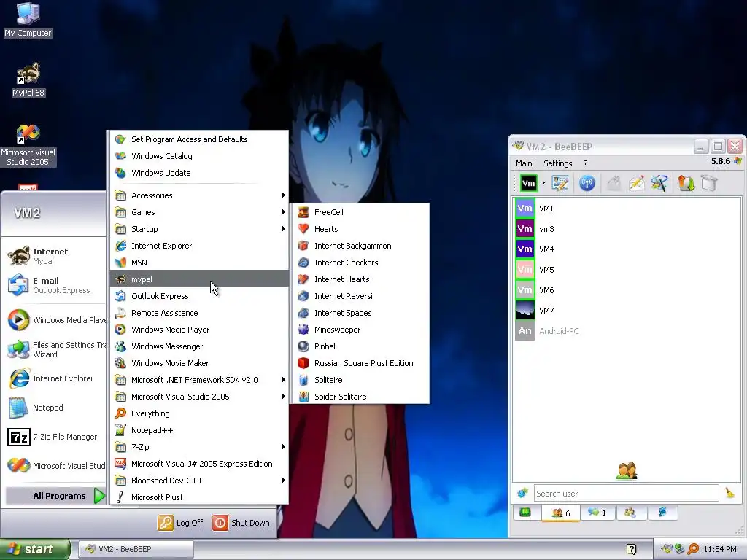Viewport: 747px width, 560px height.
Task: Select user VM5 in BeeBEEP list
Action: pyautogui.click(x=627, y=270)
